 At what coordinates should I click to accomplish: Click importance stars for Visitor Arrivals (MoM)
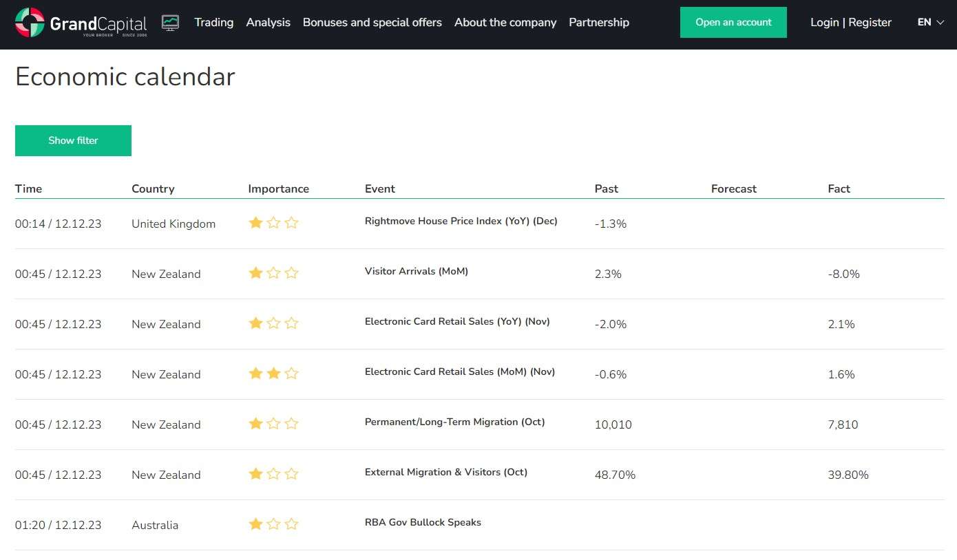tap(273, 272)
